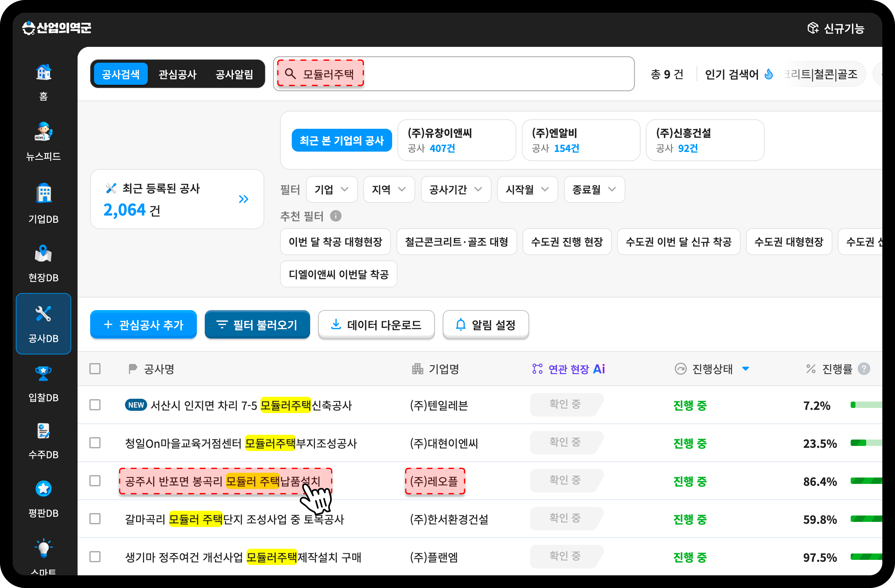Open 신규기능 box icon in header

pos(813,28)
